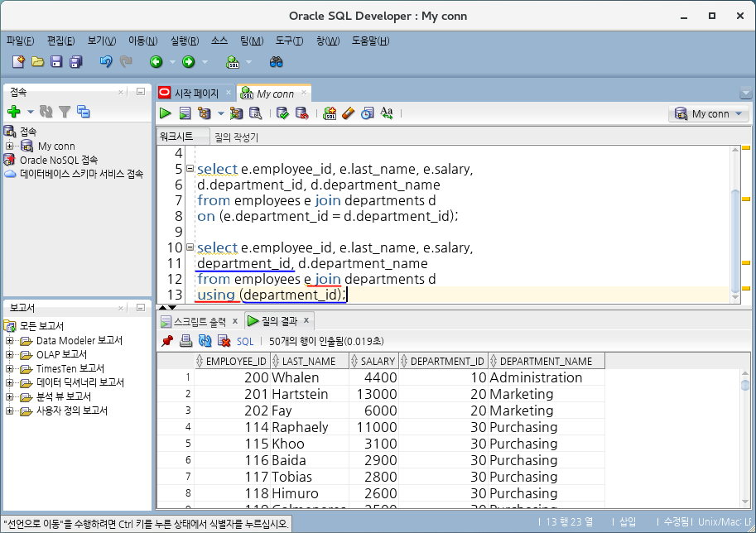Expand the 데이터 딕셔너리 보고서 folder

click(x=10, y=382)
